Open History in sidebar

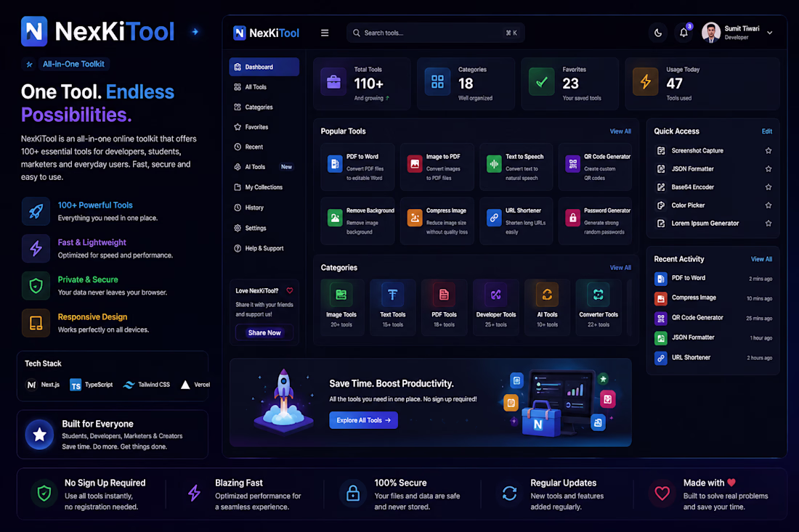(264, 207)
